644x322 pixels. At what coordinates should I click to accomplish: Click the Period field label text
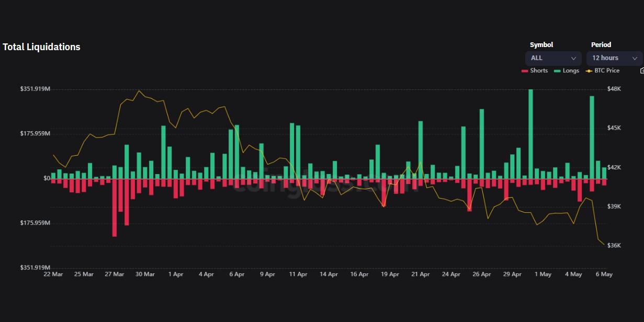[x=601, y=45]
